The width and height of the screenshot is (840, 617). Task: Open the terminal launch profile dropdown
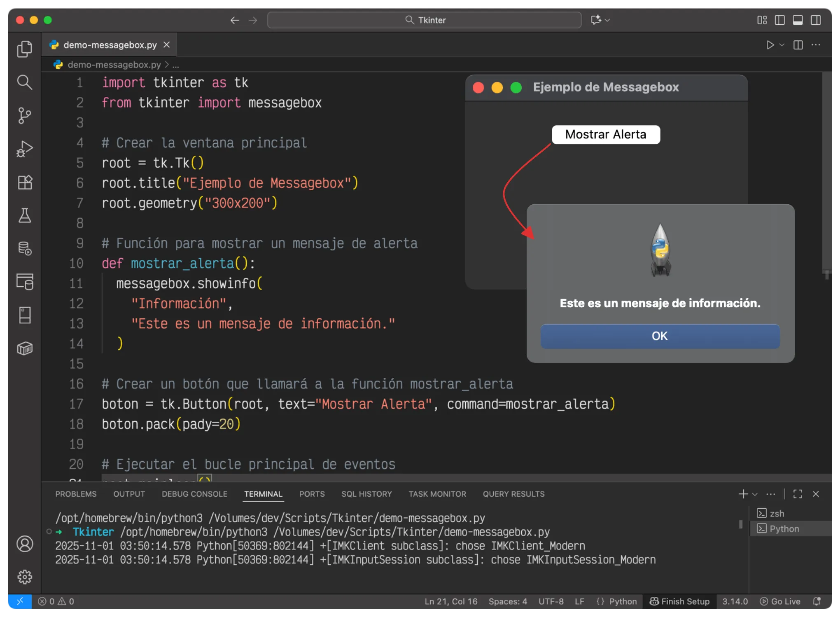tap(754, 493)
